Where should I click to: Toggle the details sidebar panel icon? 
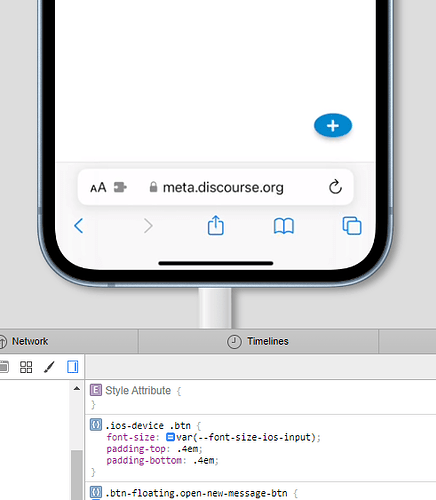click(x=73, y=367)
